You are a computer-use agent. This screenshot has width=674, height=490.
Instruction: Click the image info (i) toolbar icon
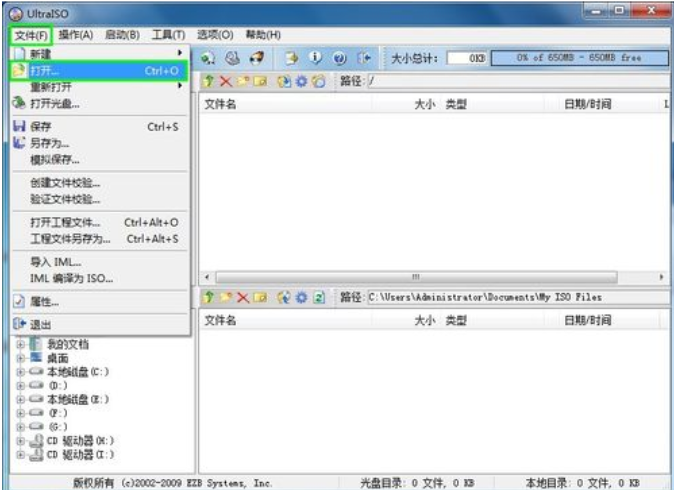pyautogui.click(x=315, y=58)
